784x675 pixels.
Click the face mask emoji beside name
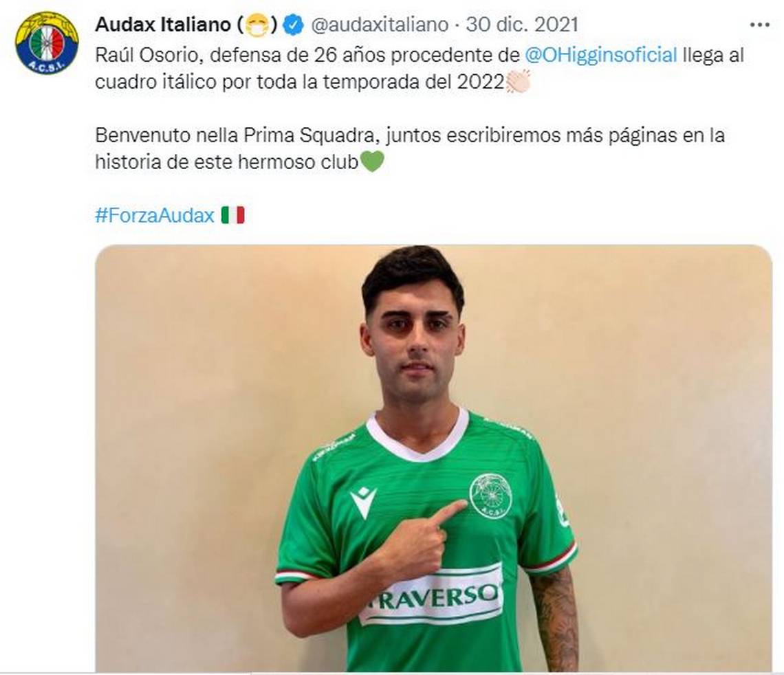point(257,25)
